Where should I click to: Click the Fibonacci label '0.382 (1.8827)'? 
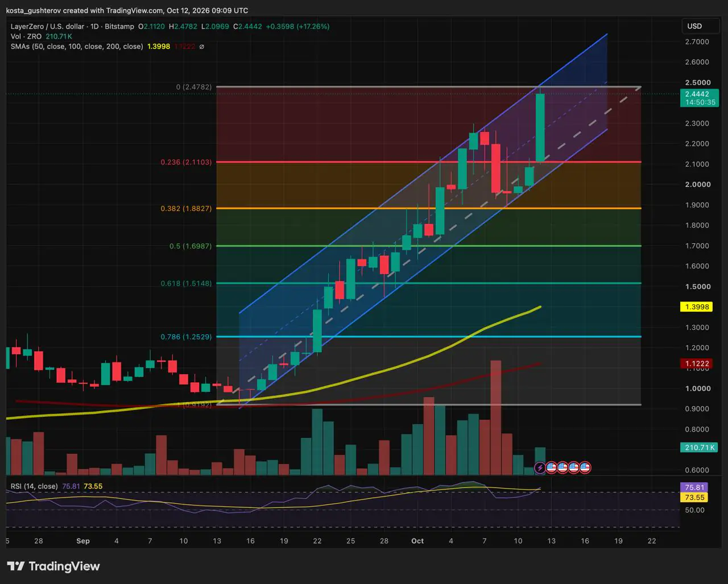pyautogui.click(x=186, y=209)
